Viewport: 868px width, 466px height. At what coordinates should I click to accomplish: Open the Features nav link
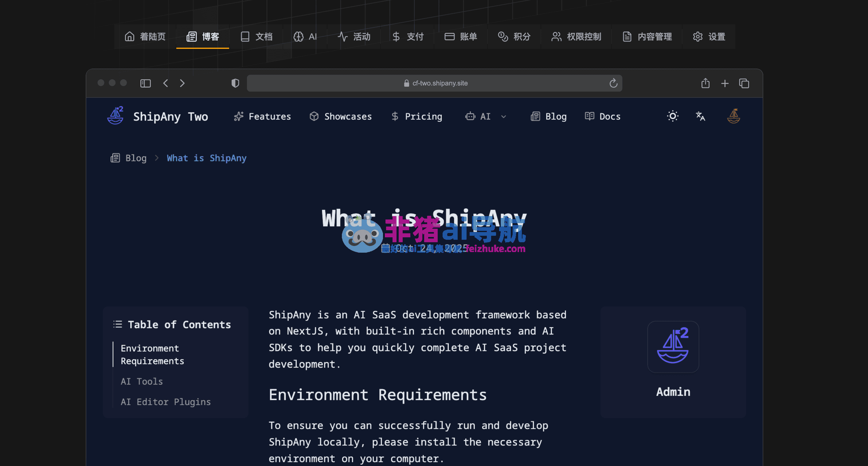262,117
